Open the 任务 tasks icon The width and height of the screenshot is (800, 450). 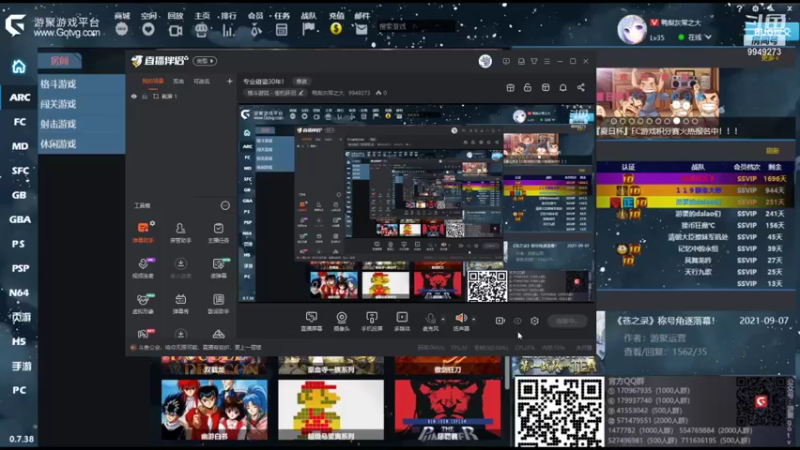point(281,30)
